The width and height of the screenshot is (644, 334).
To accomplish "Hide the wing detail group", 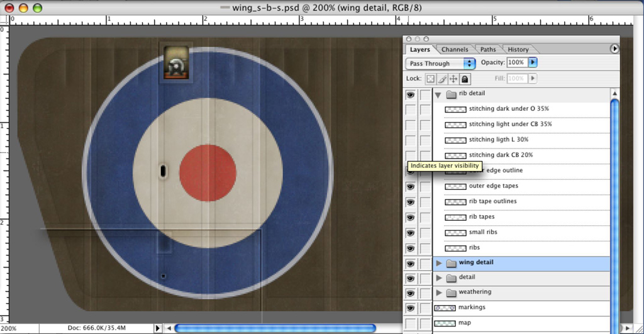I will pos(410,264).
